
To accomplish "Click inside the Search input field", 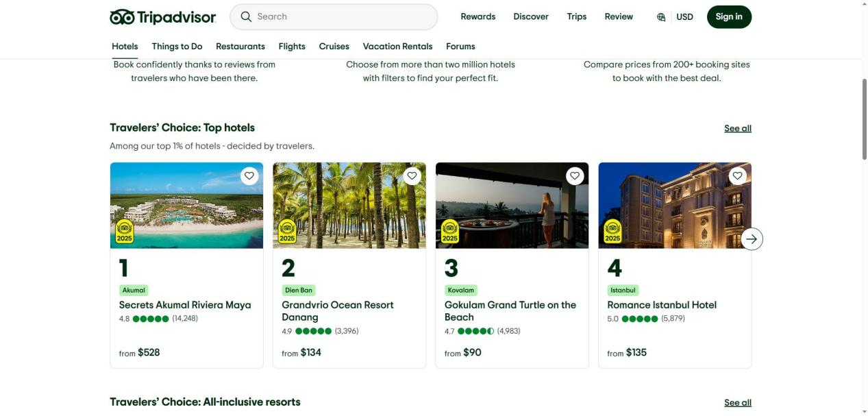I will [343, 16].
